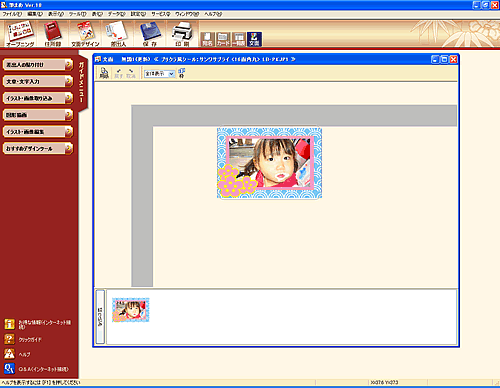
Task: Open the ヘルプ(H) menu in menu bar
Action: coord(213,14)
